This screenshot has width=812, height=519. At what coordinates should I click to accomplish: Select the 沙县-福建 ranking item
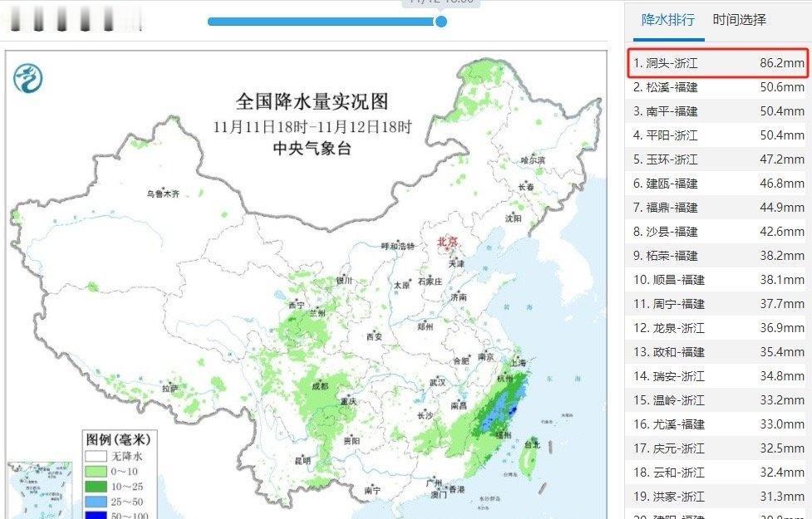coord(716,232)
